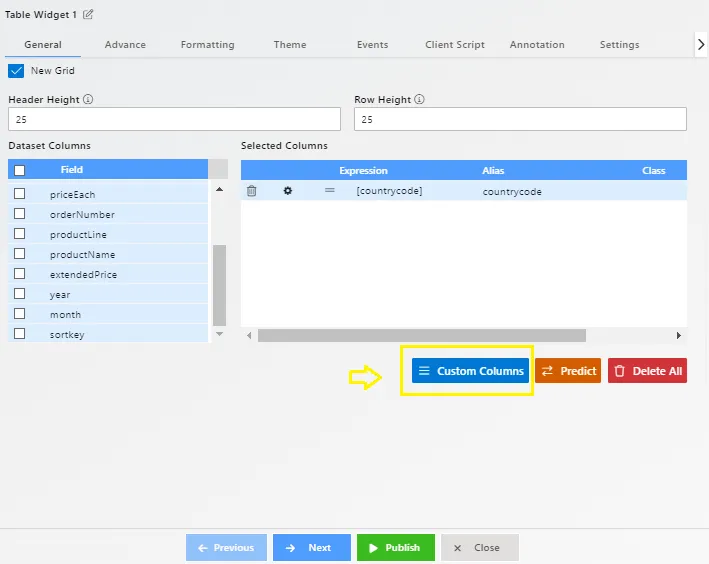Click the Delete All button
The width and height of the screenshot is (709, 564).
[x=648, y=371]
